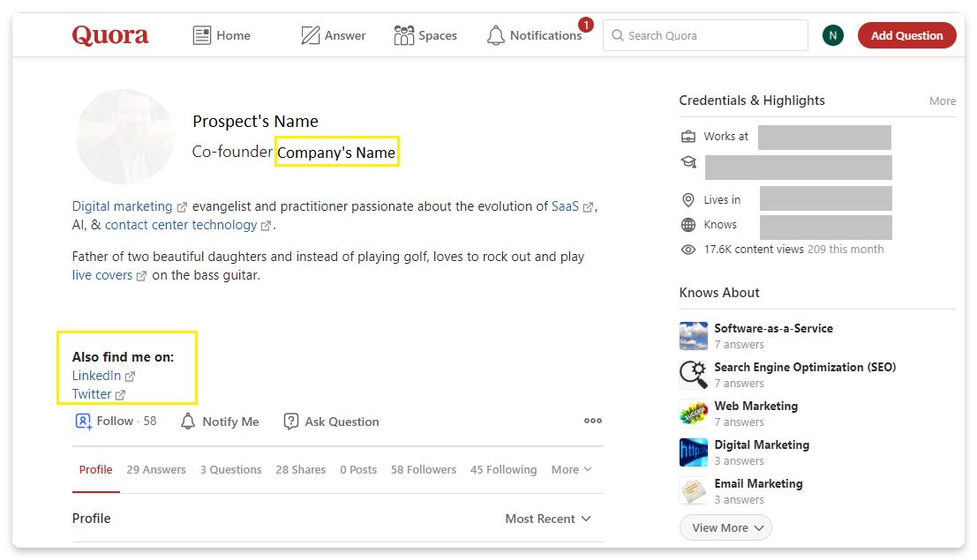This screenshot has height=560, width=977.
Task: Click the graduation cap education icon
Action: (x=688, y=162)
